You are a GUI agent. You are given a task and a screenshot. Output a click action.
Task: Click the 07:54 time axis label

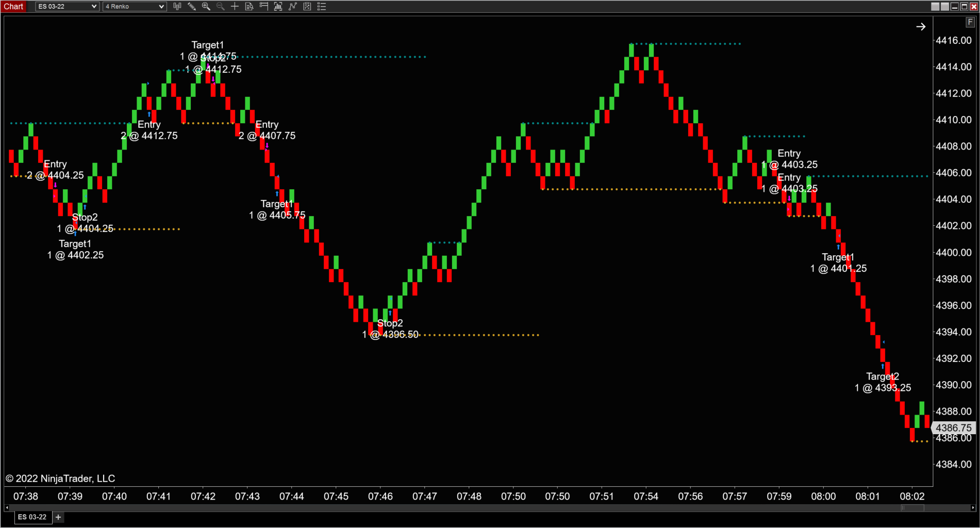click(646, 496)
